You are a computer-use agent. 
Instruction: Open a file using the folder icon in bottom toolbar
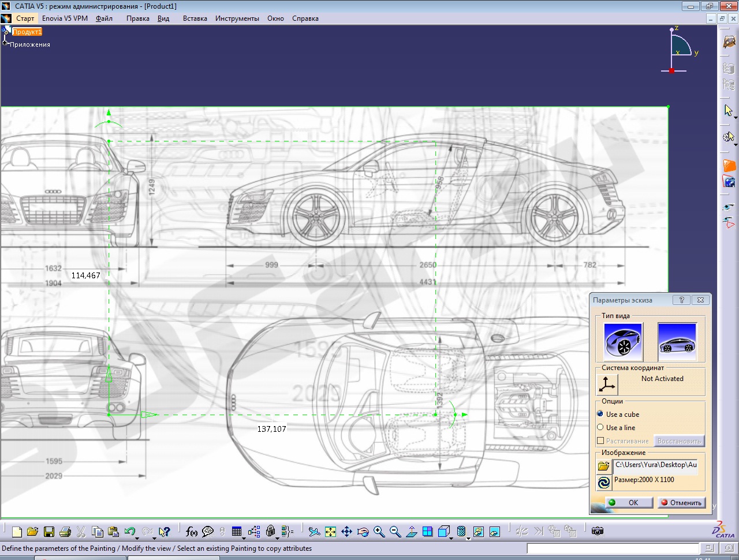pos(32,532)
